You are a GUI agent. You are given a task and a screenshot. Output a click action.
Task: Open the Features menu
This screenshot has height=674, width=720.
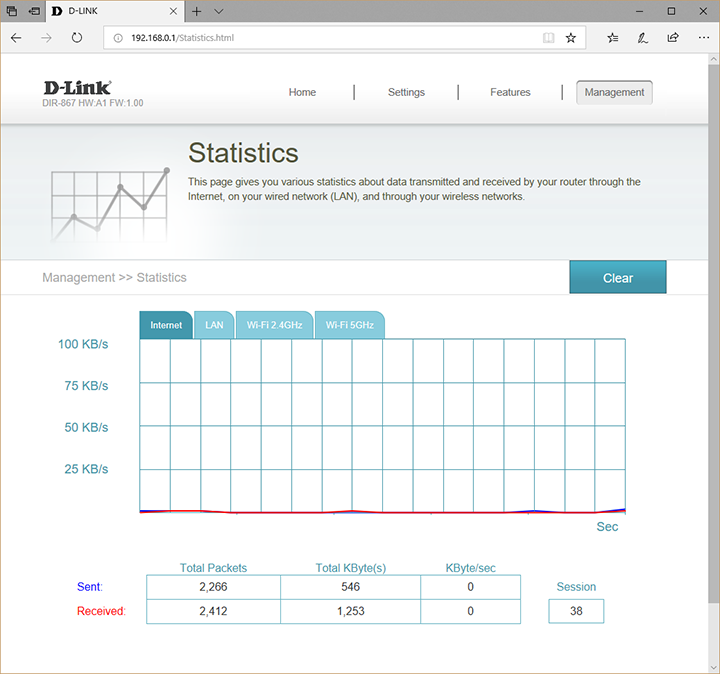click(x=510, y=92)
